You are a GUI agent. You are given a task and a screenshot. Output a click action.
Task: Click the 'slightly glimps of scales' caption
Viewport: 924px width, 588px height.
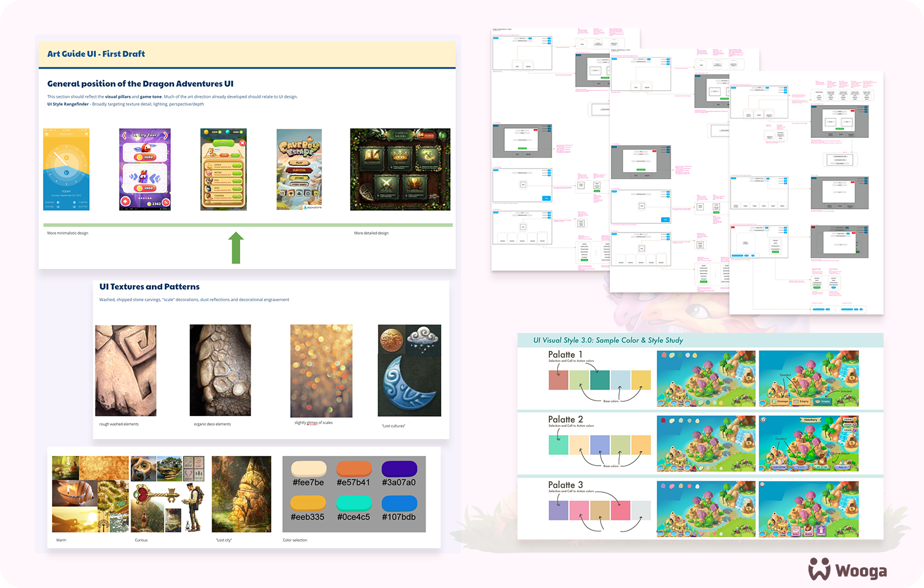(314, 423)
